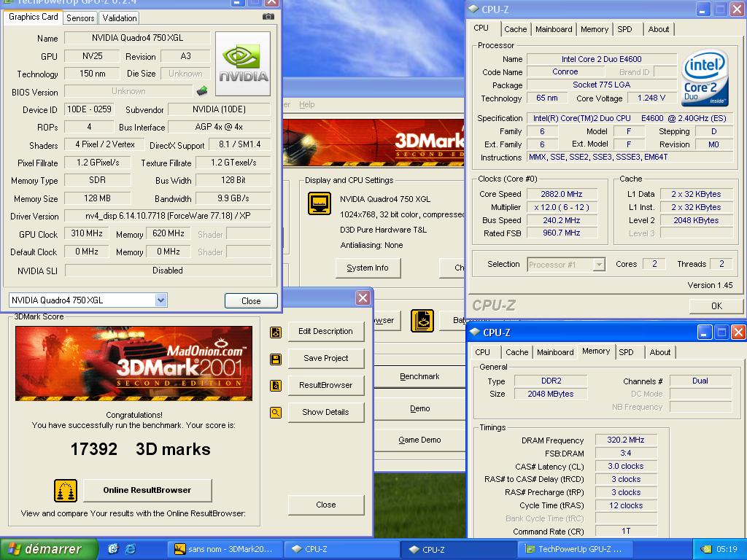The image size is (747, 560).
Task: Click the NVIDIA system tray icon
Action: point(706,550)
